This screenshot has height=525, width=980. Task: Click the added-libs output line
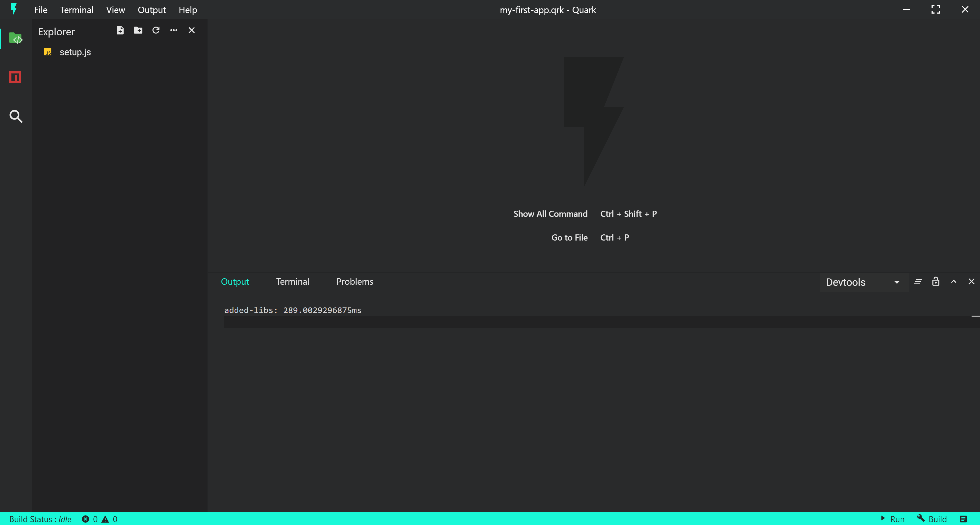point(292,310)
